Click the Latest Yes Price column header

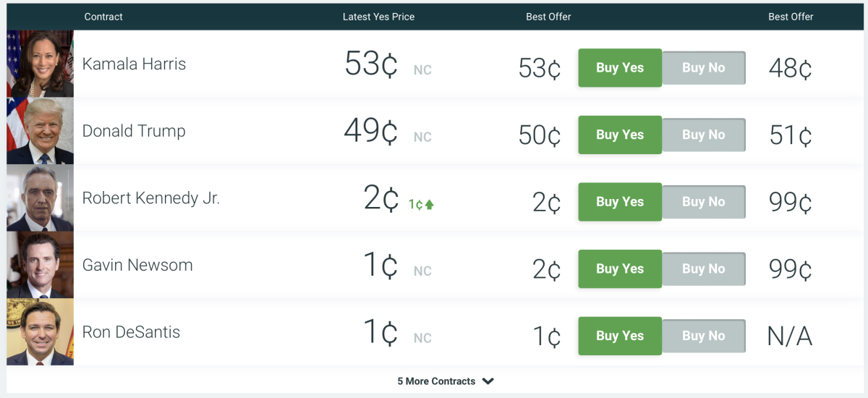[378, 17]
